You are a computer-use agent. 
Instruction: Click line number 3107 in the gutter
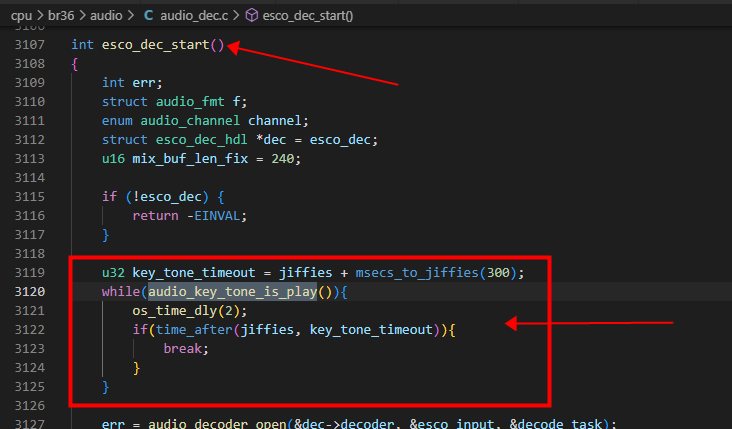click(29, 45)
